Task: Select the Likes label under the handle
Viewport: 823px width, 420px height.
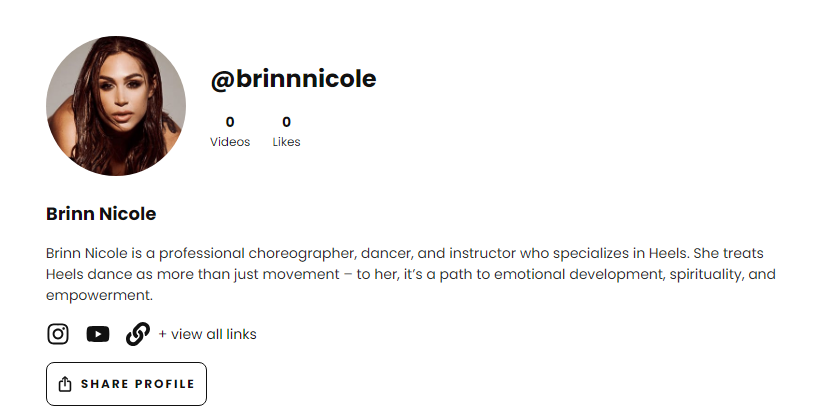Action: pyautogui.click(x=286, y=142)
